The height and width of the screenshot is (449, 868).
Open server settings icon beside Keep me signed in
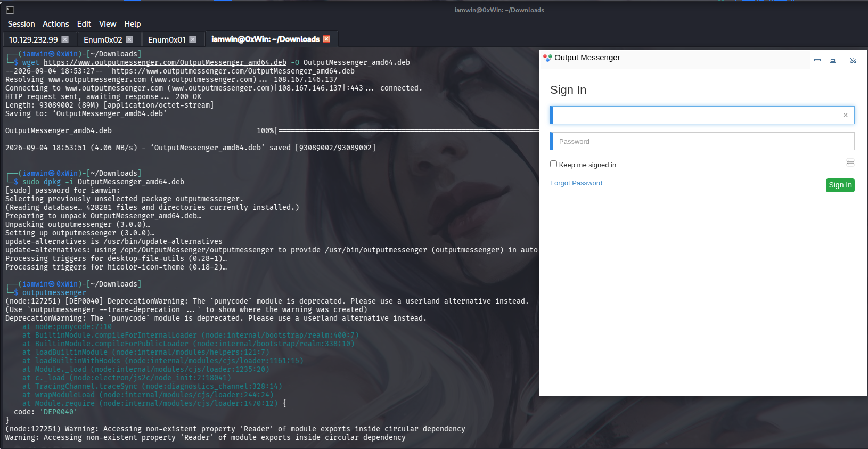pos(850,162)
